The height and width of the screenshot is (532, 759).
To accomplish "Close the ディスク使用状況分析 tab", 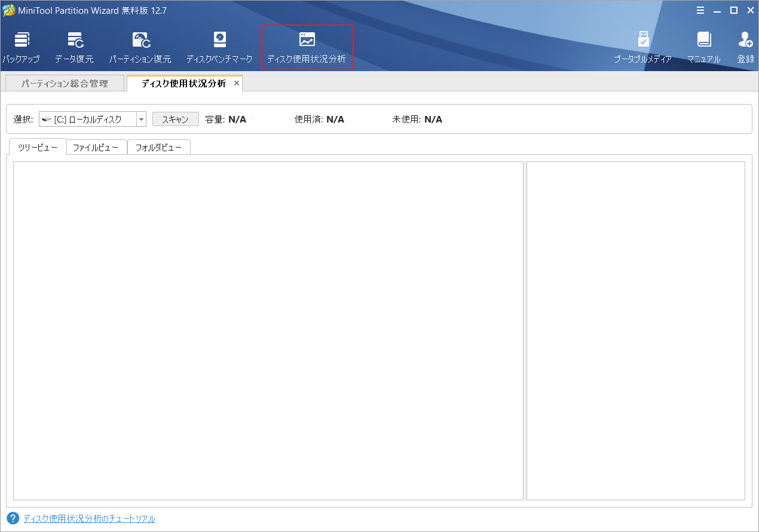I will 236,83.
